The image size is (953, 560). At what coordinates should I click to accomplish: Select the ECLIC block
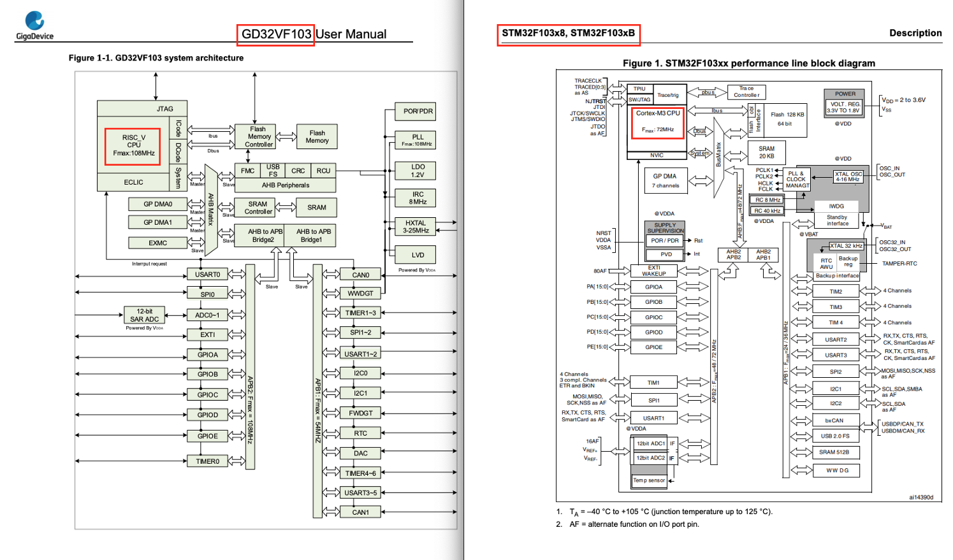[133, 182]
